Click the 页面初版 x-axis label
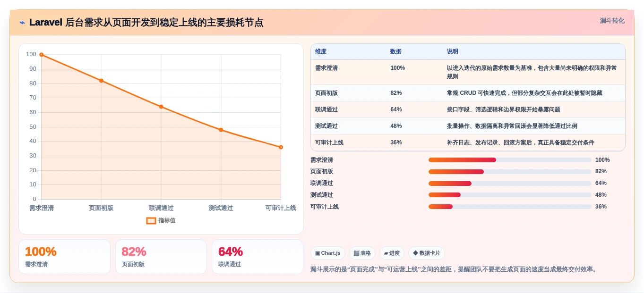 click(x=101, y=208)
